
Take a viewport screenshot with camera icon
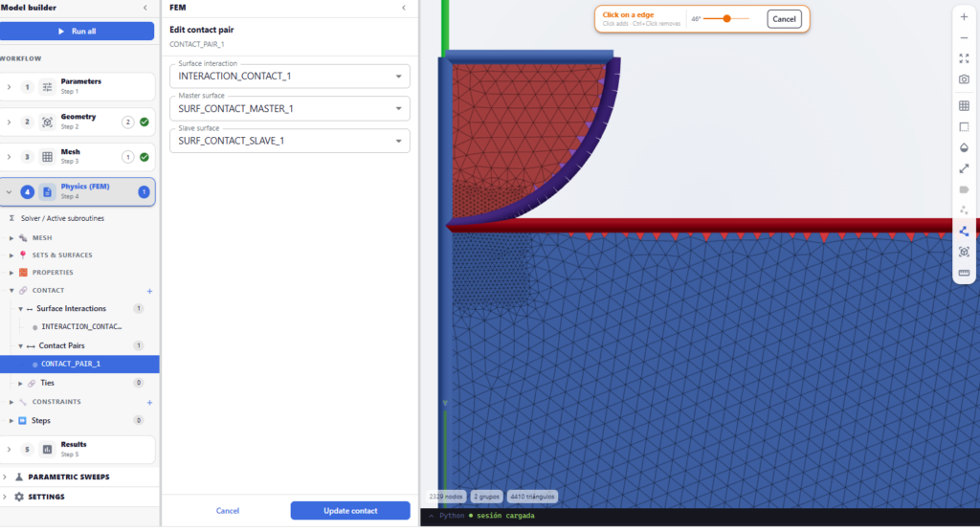tap(964, 79)
